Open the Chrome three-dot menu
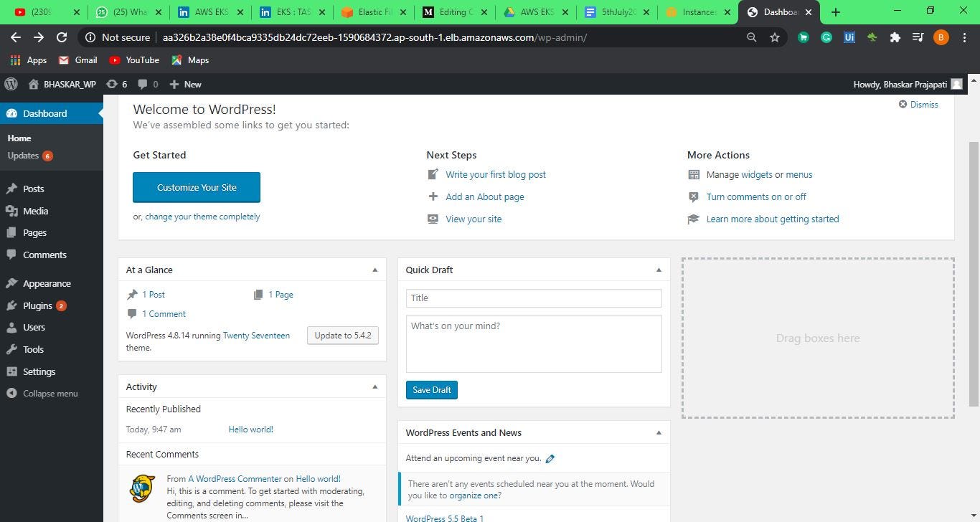Screen dimensions: 980x522 [964, 37]
